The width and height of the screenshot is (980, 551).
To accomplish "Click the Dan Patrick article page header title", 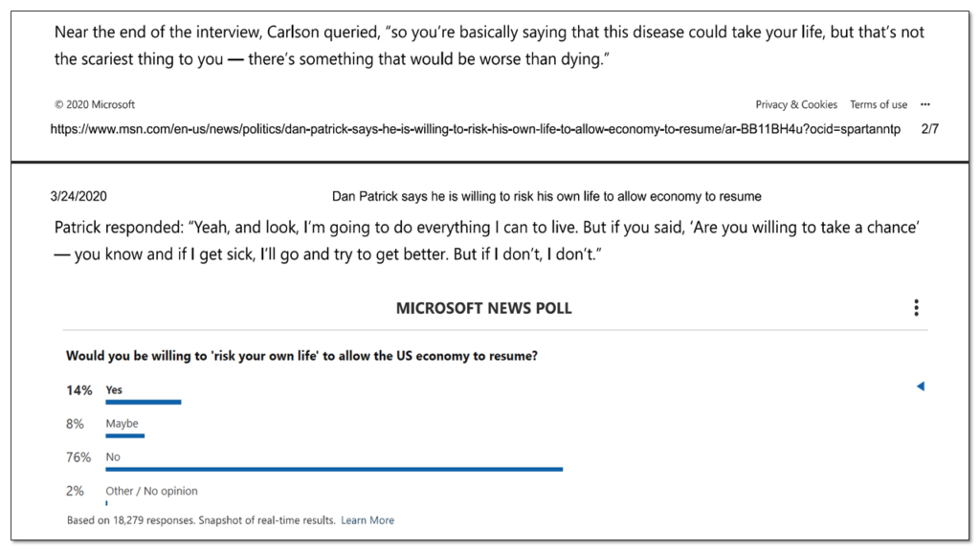I will pyautogui.click(x=546, y=197).
